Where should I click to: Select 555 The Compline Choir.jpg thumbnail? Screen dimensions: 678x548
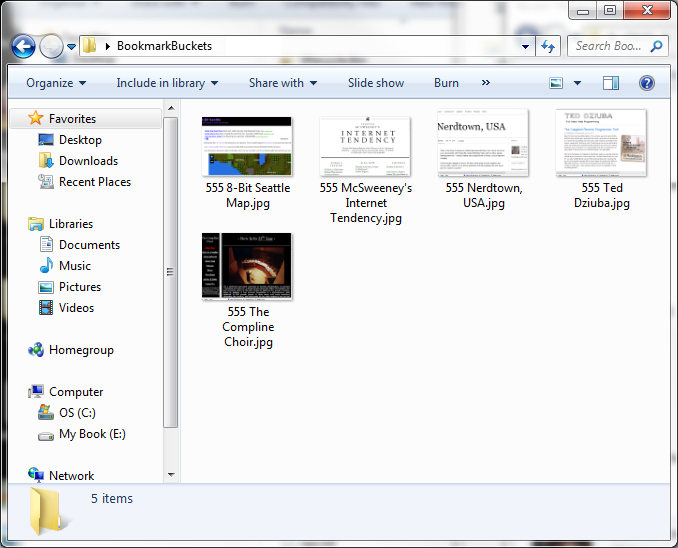[x=247, y=266]
